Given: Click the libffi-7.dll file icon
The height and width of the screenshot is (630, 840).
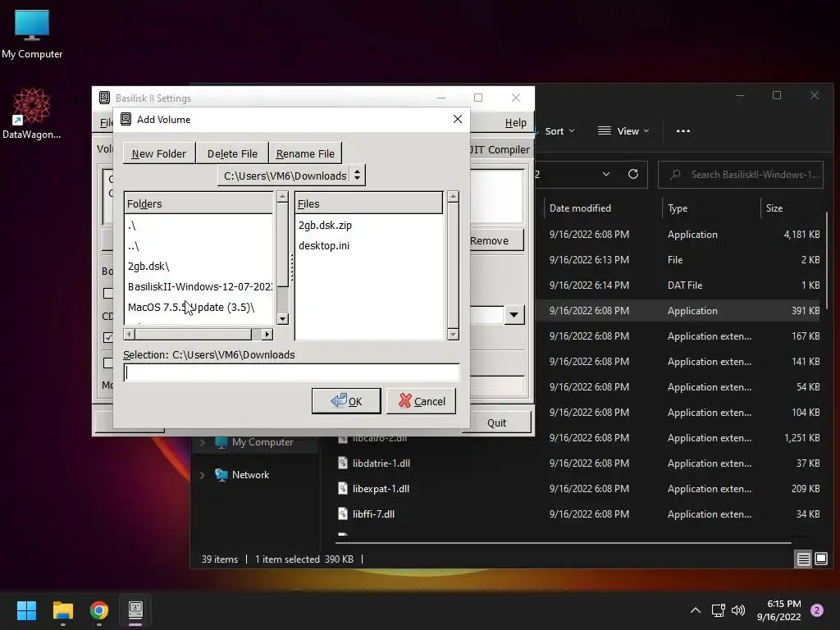Looking at the screenshot, I should pyautogui.click(x=343, y=514).
